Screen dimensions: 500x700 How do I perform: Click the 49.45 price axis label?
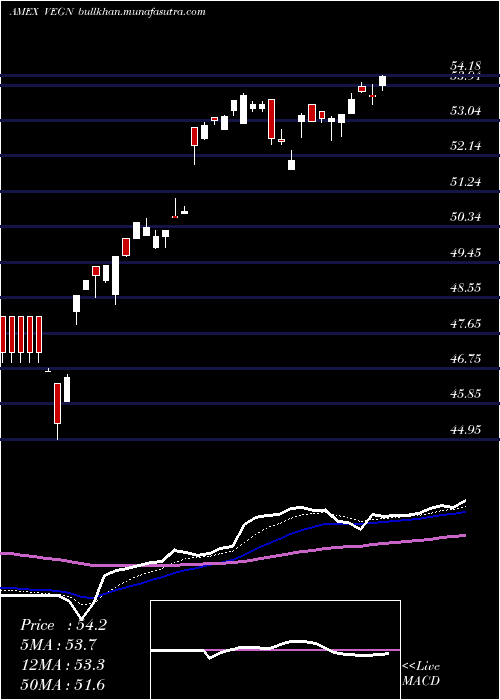466,252
